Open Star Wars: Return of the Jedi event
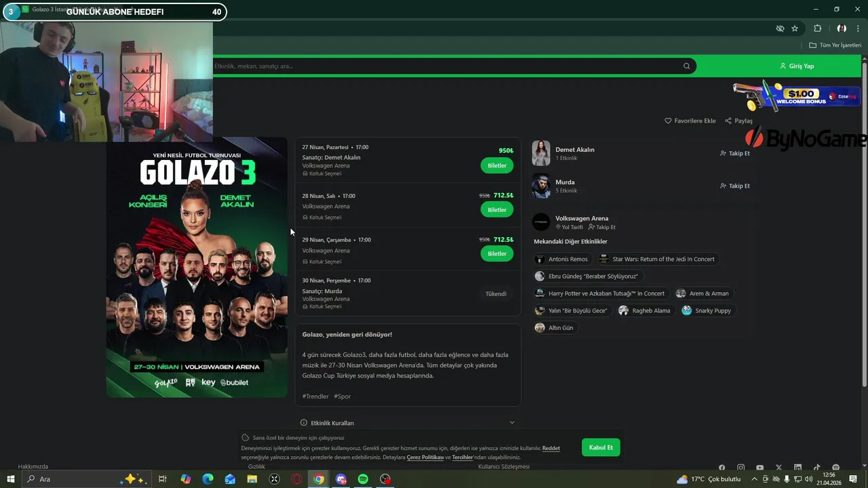This screenshot has height=488, width=868. pos(657,259)
